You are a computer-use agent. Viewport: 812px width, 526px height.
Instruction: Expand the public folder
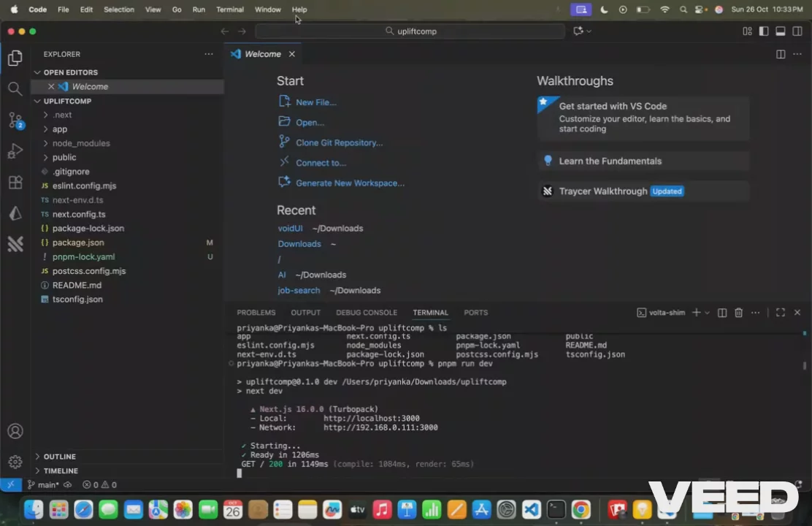click(x=64, y=158)
